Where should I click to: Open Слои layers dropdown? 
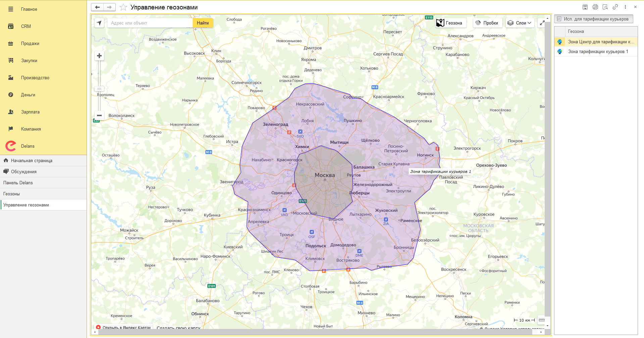pos(520,23)
